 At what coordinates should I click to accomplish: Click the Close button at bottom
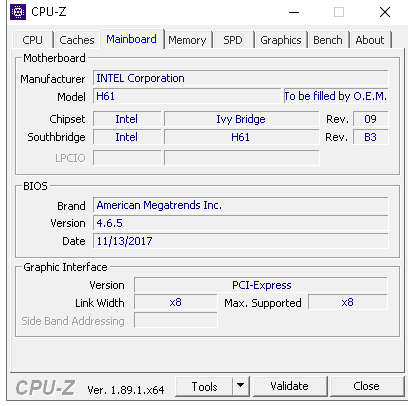pyautogui.click(x=367, y=386)
